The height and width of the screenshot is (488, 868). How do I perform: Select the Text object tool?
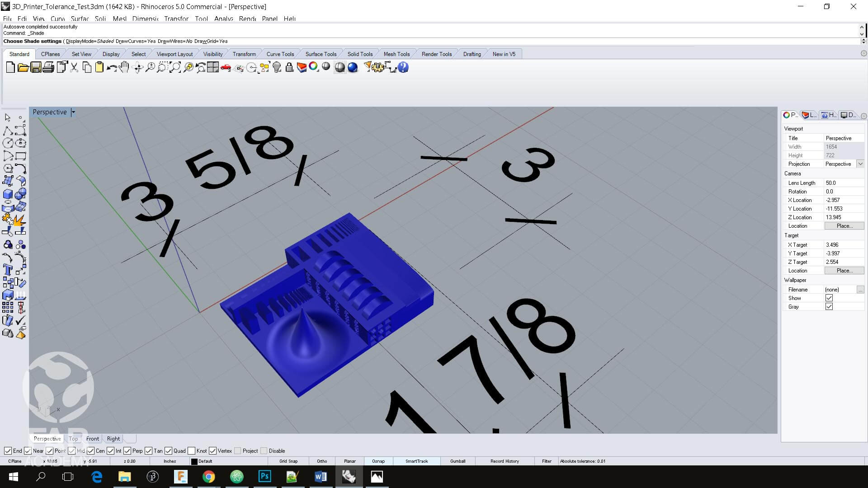8,270
